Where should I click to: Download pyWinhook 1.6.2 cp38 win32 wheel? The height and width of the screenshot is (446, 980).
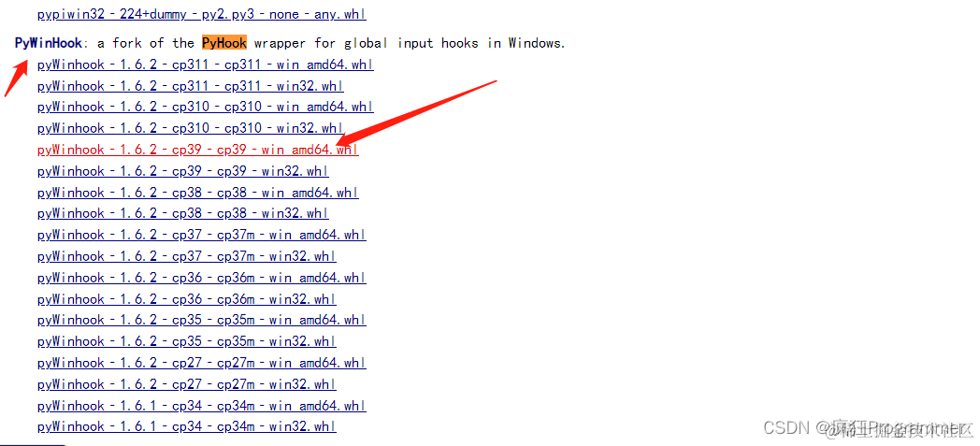coord(183,213)
